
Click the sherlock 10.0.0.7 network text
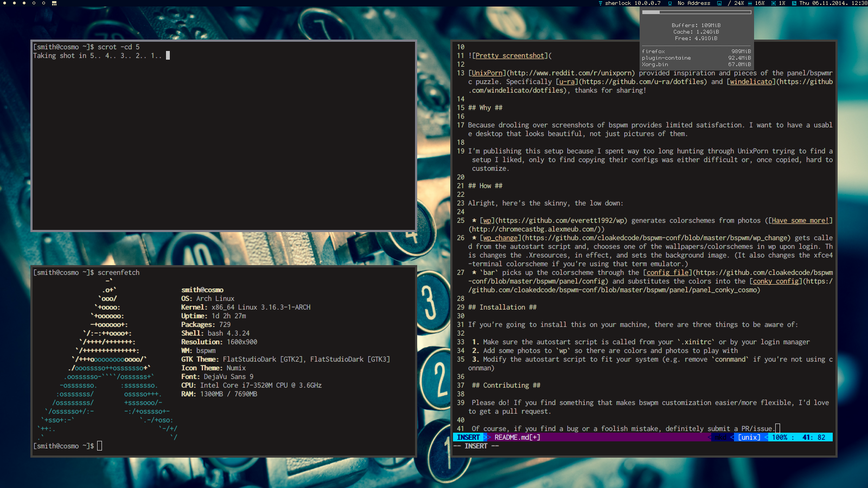[633, 3]
